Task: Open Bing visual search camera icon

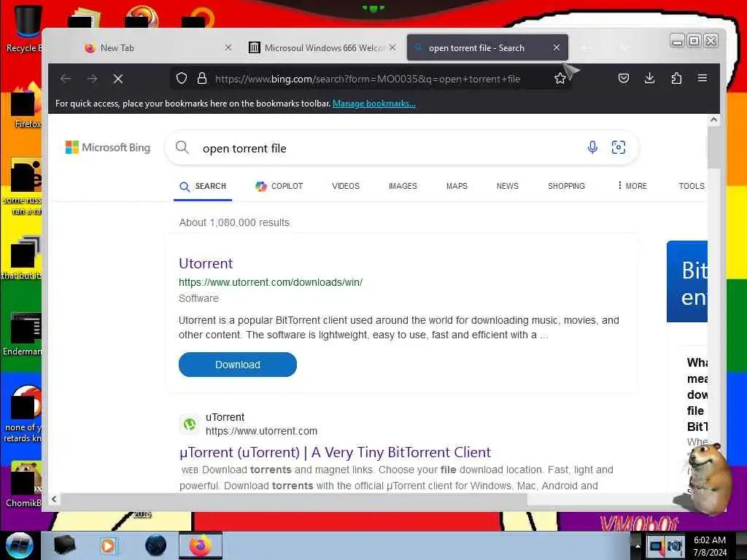Action: coord(619,147)
